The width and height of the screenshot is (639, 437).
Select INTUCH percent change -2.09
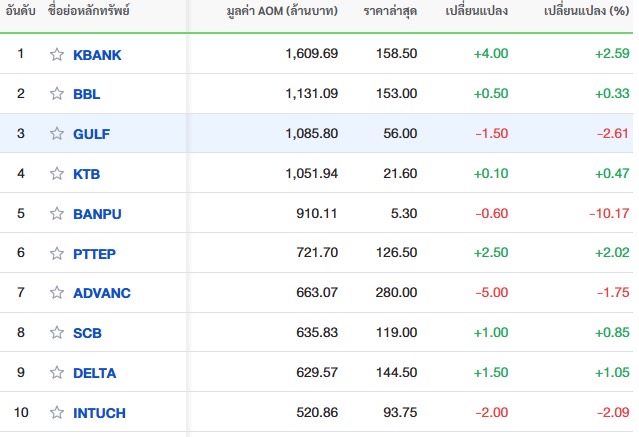click(613, 412)
